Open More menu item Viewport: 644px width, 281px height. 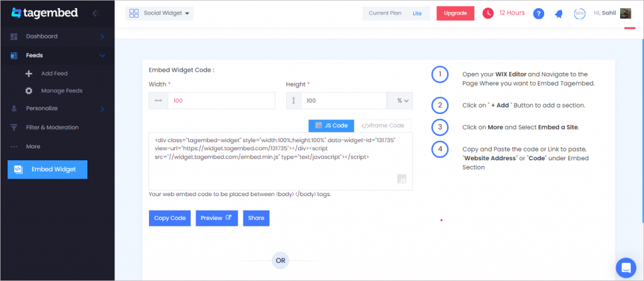click(33, 146)
